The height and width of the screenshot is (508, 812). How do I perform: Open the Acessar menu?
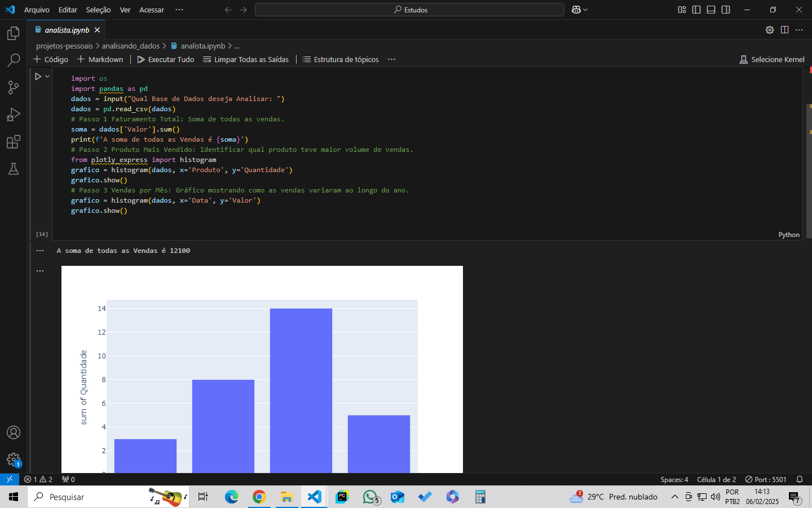(x=152, y=10)
